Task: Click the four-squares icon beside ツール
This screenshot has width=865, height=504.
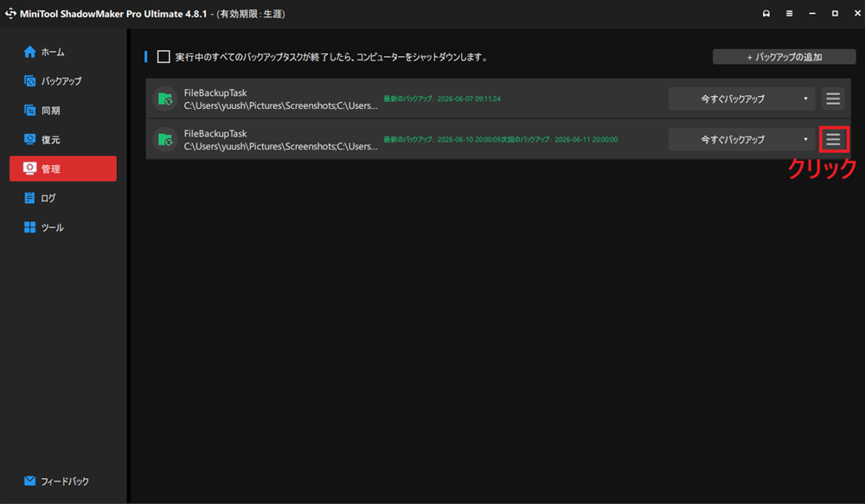Action: click(29, 227)
